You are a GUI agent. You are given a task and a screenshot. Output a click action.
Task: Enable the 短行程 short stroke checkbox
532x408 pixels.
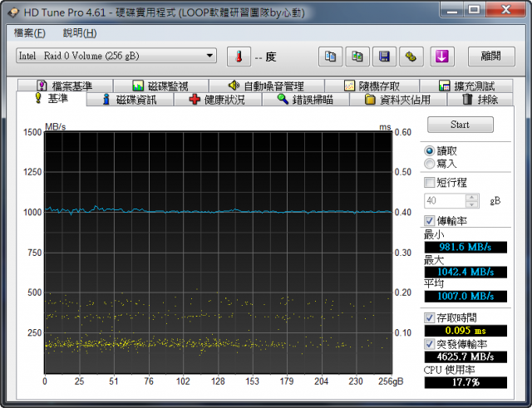point(430,183)
